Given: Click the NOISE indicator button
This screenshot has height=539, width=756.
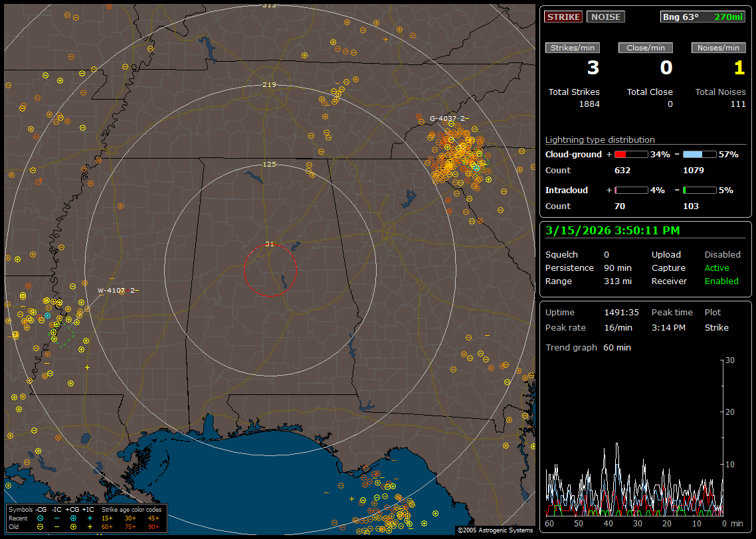Looking at the screenshot, I should [x=605, y=17].
